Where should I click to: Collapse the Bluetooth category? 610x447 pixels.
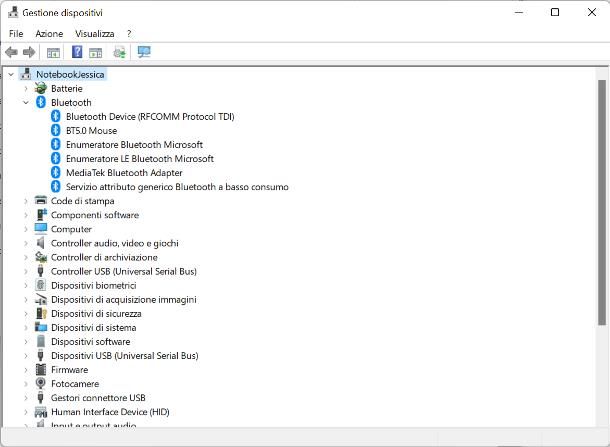pos(26,103)
